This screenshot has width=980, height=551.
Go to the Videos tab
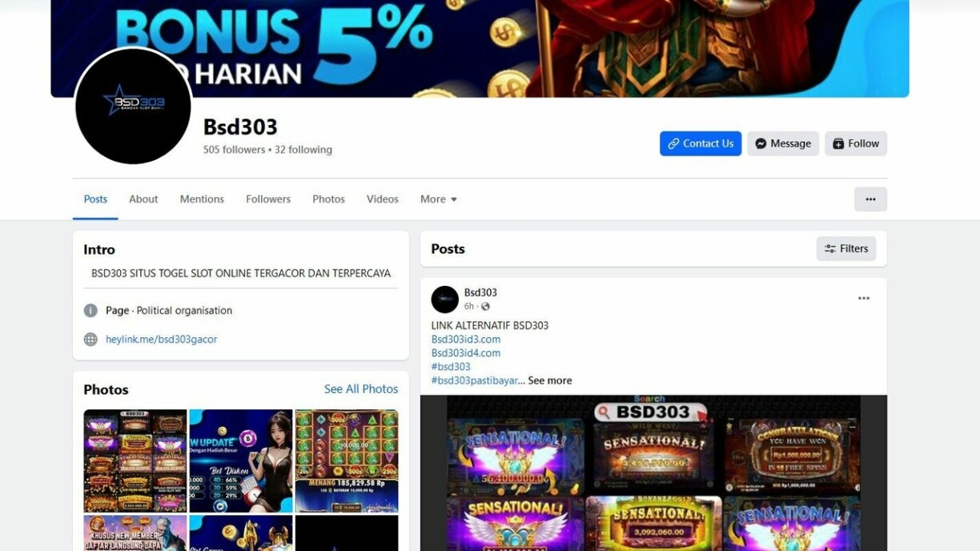(x=383, y=199)
